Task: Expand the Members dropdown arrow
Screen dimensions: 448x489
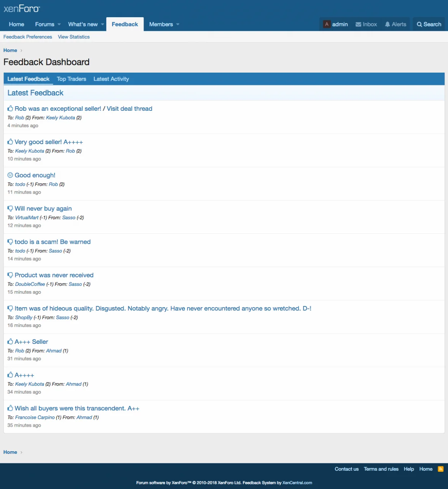Action: [178, 24]
